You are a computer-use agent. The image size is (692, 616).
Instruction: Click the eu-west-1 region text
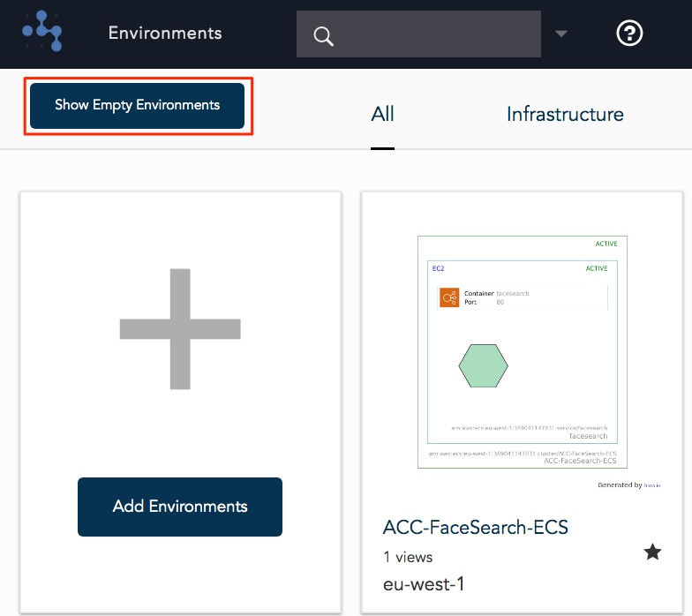coord(424,584)
